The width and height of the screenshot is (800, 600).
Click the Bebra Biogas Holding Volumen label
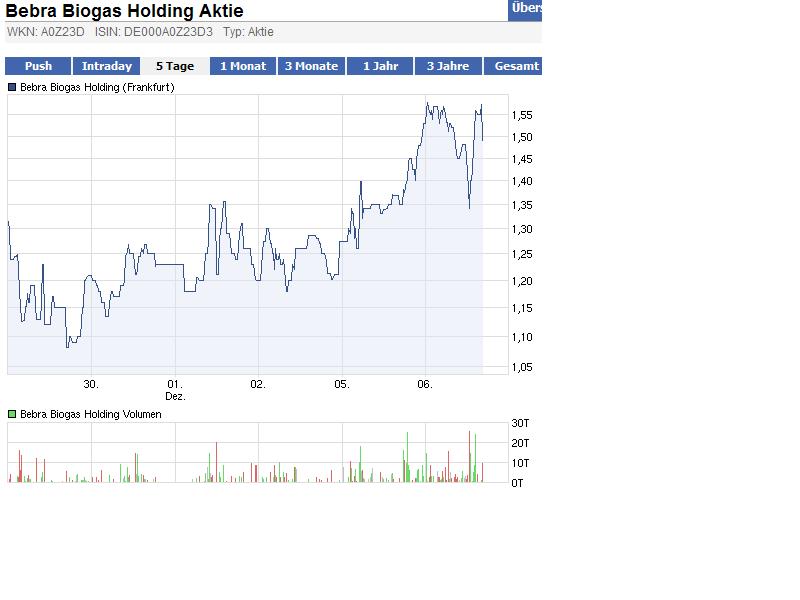(90, 414)
